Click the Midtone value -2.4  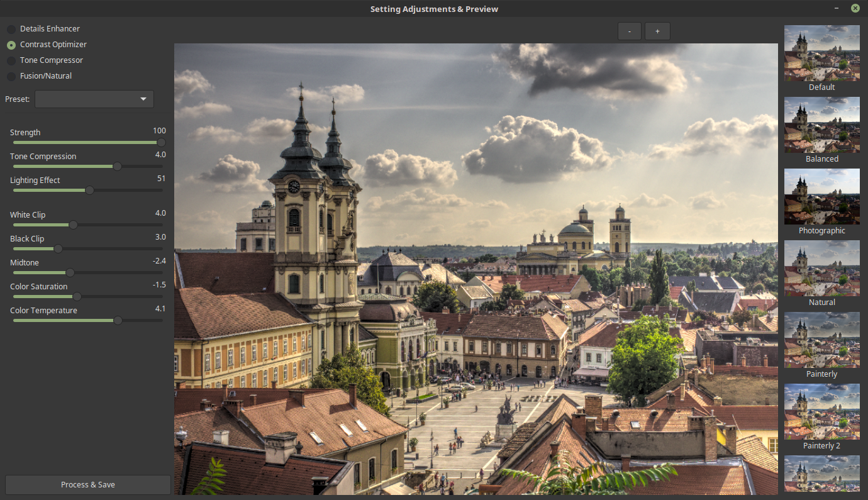(159, 261)
